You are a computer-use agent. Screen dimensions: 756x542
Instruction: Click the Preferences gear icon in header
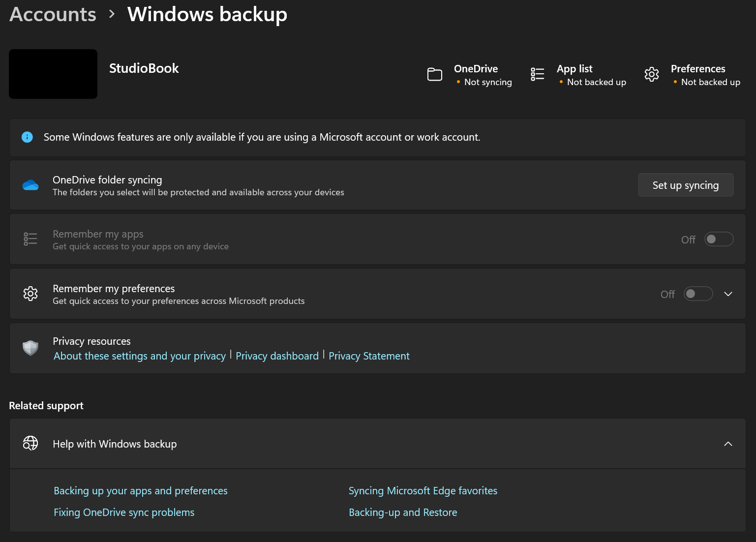(x=652, y=74)
